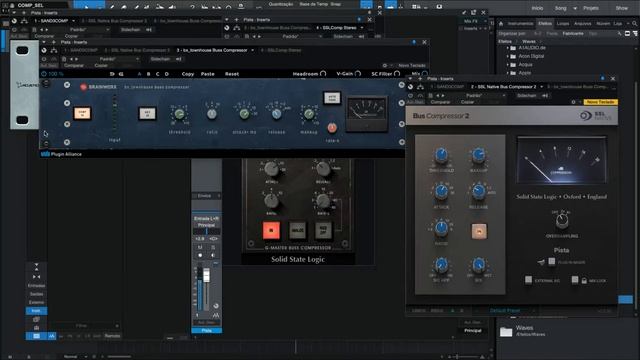Expand the A1AUDIO.de folder arrow

(x=508, y=48)
